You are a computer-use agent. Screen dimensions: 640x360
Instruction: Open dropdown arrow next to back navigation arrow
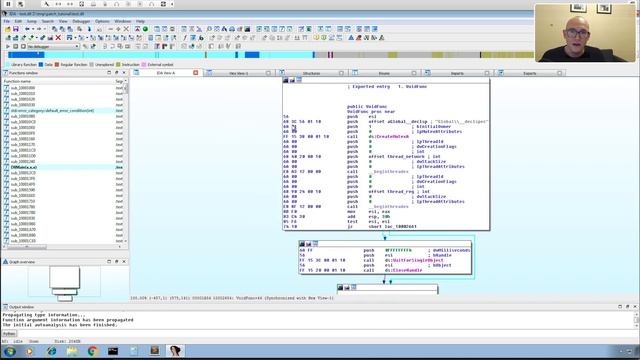click(33, 29)
